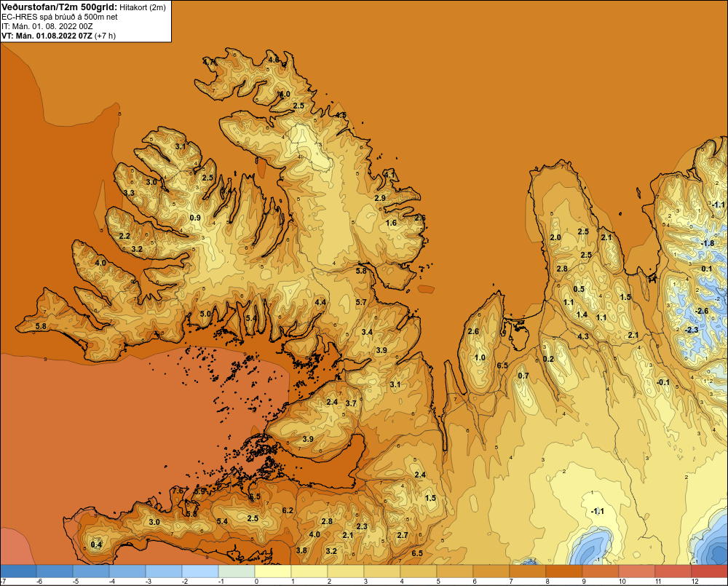Click the '0' tick label on the legend
728x586 pixels.
[256, 582]
